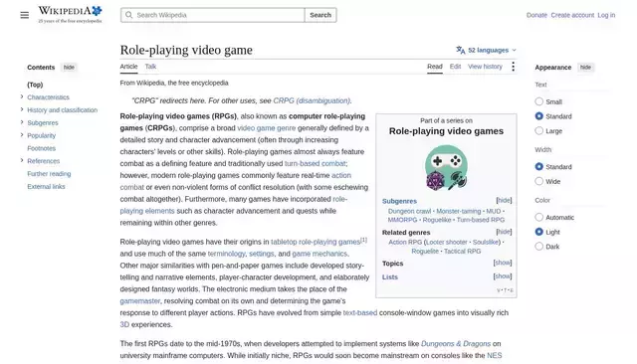The width and height of the screenshot is (637, 364).
Task: Switch to the Talk tab
Action: tap(150, 67)
